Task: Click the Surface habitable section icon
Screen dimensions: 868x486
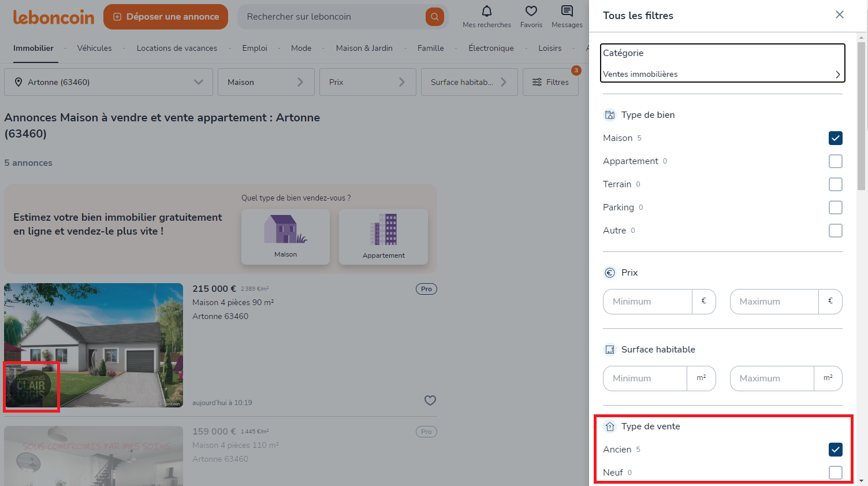Action: tap(610, 350)
